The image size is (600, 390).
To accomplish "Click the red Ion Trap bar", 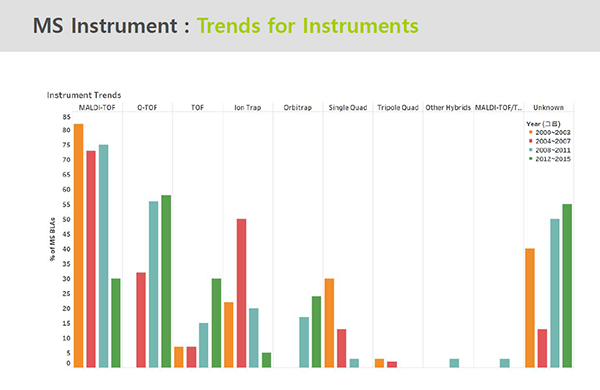I will (241, 293).
